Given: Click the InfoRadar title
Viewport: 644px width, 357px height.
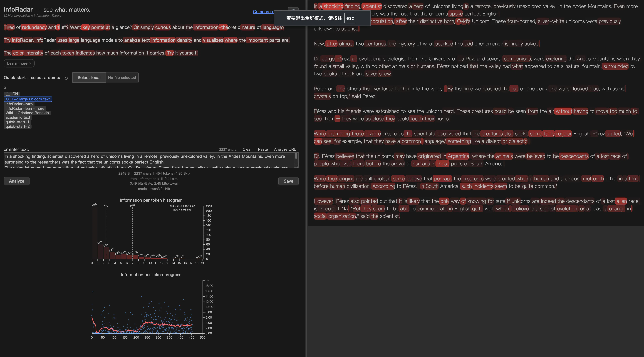Looking at the screenshot, I should pyautogui.click(x=18, y=9).
